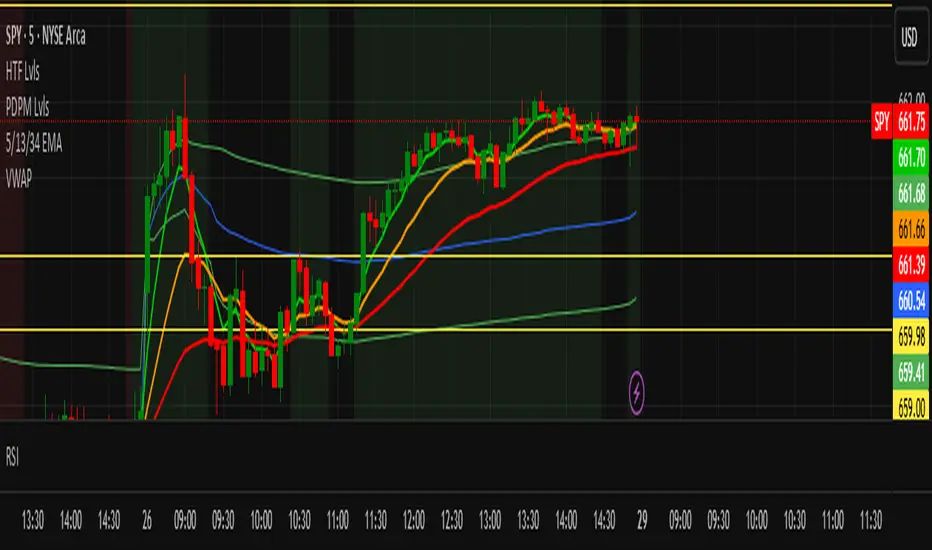Click the blue 660.54 VWAP price label

pos(911,300)
